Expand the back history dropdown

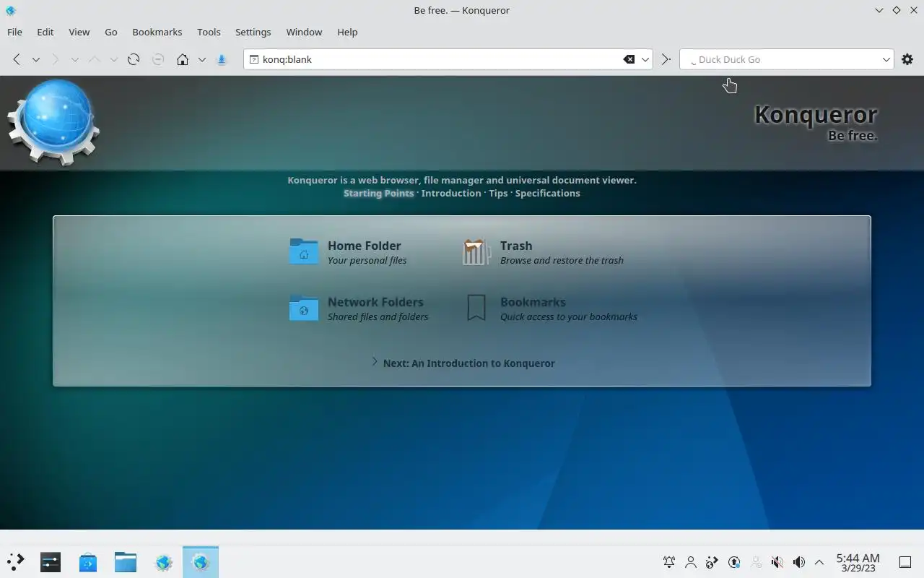click(x=35, y=59)
